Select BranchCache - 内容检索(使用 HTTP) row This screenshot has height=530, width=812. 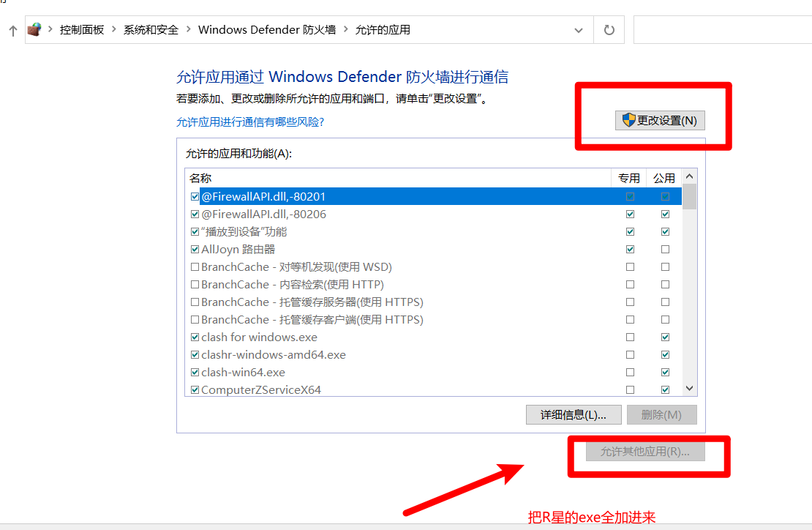point(434,285)
